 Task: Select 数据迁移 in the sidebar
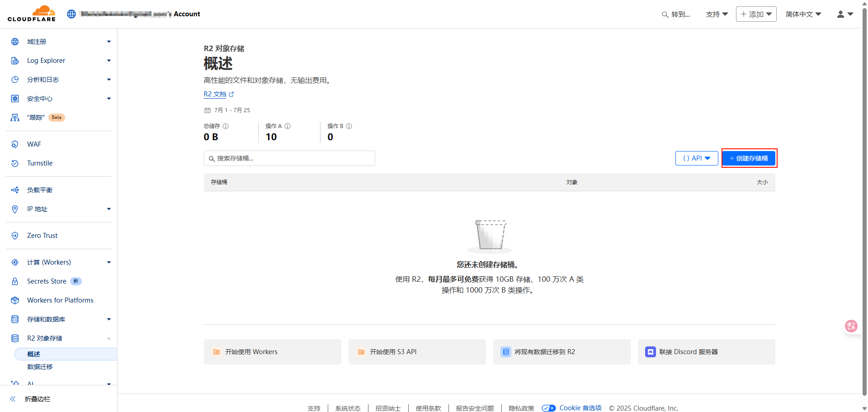coord(40,367)
